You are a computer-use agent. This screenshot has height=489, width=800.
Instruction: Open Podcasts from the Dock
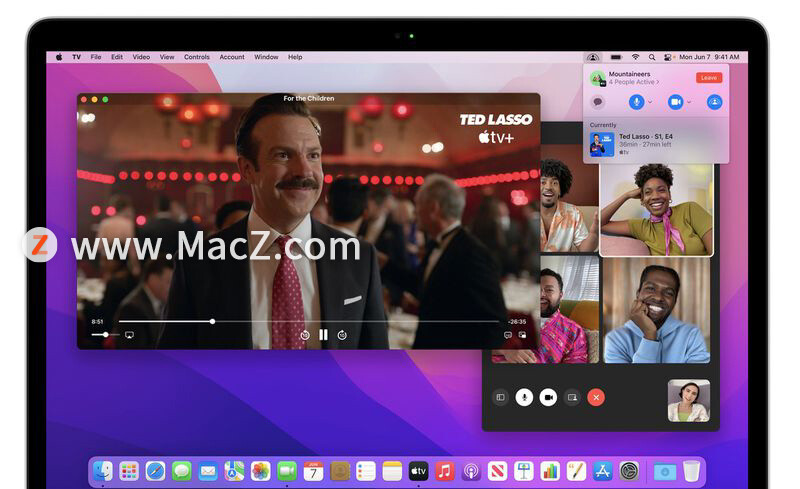pyautogui.click(x=471, y=471)
